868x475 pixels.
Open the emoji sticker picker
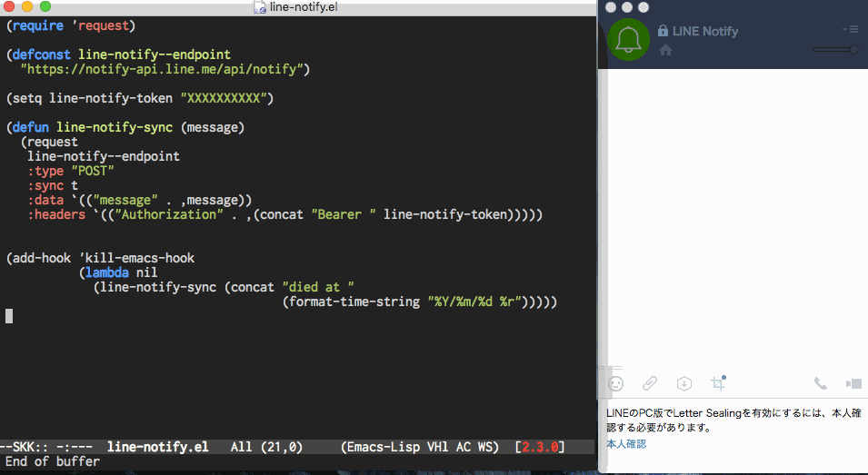pyautogui.click(x=615, y=383)
